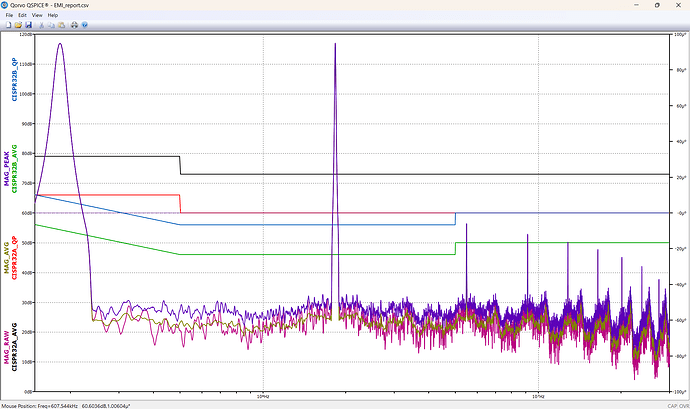Minimize the QSPICE window
690x409 pixels.
click(636, 5)
